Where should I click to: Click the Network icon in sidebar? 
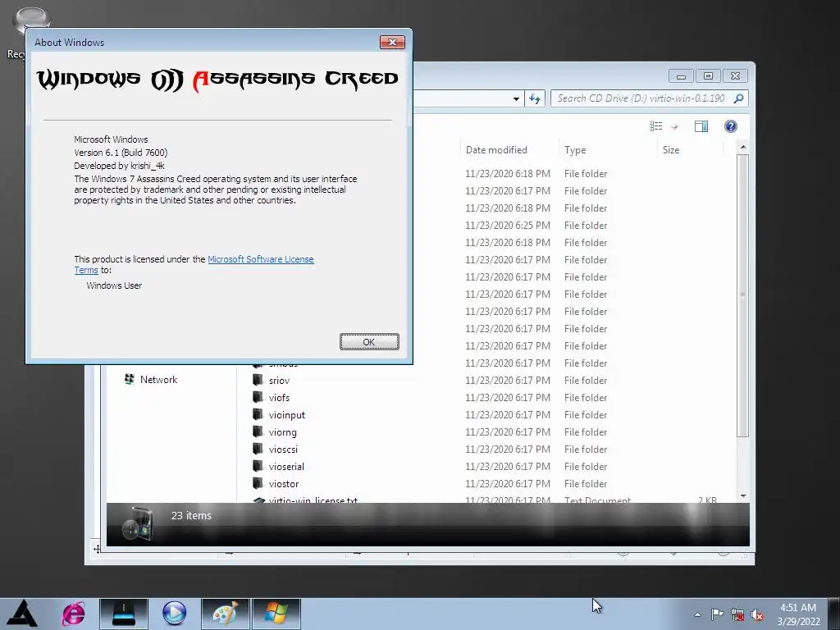coord(129,379)
